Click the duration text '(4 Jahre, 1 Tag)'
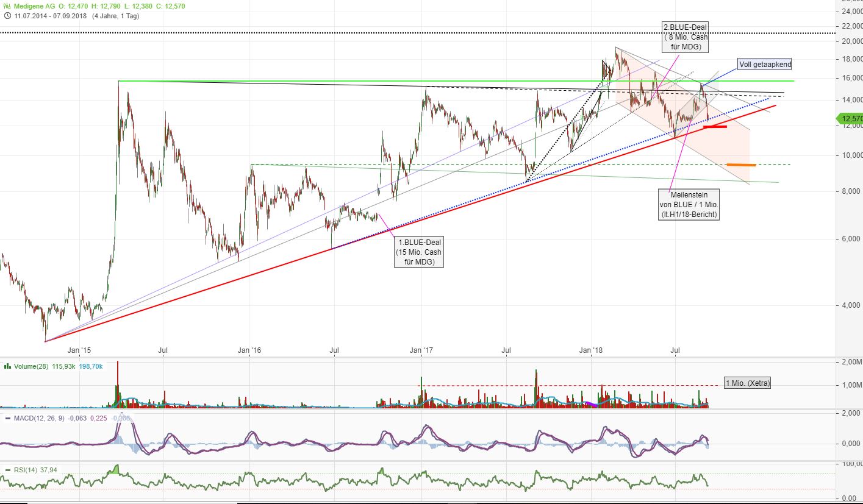The image size is (863, 504). pyautogui.click(x=115, y=16)
